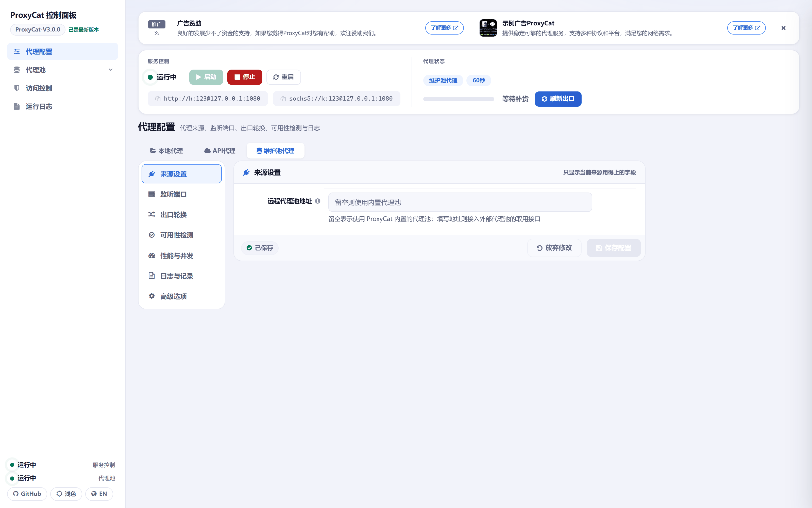Click the 来源设置 plug icon in side list
812x508 pixels.
point(152,174)
